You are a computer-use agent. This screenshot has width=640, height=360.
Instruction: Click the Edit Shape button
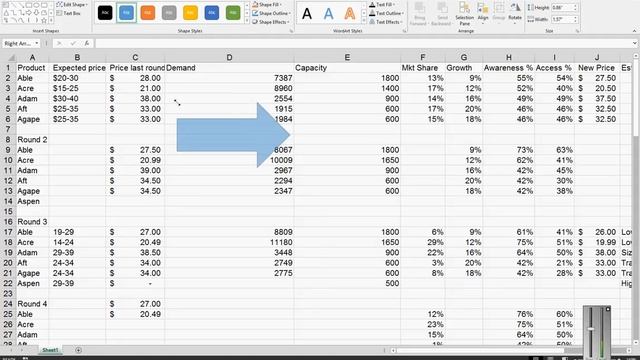coord(72,4)
